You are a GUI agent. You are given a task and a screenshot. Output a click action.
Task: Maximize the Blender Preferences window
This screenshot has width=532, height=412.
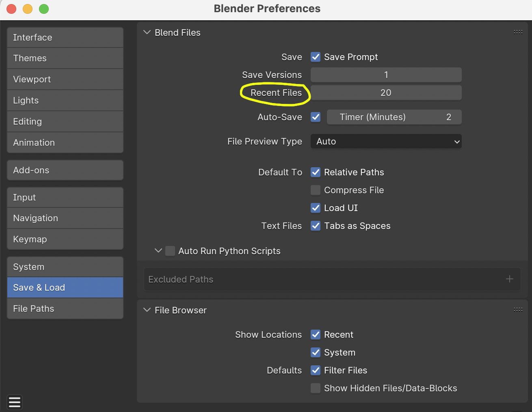pyautogui.click(x=44, y=9)
